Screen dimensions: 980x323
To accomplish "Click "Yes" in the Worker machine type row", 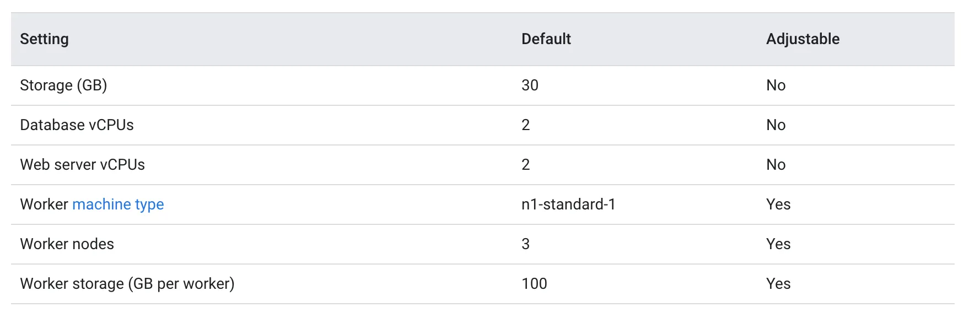I will point(778,204).
